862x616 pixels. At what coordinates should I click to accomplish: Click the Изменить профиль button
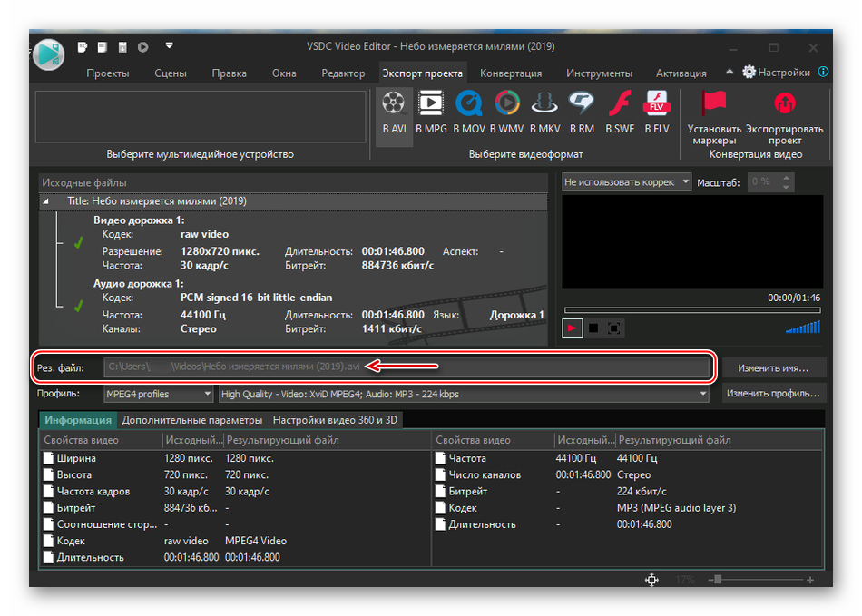pos(773,394)
